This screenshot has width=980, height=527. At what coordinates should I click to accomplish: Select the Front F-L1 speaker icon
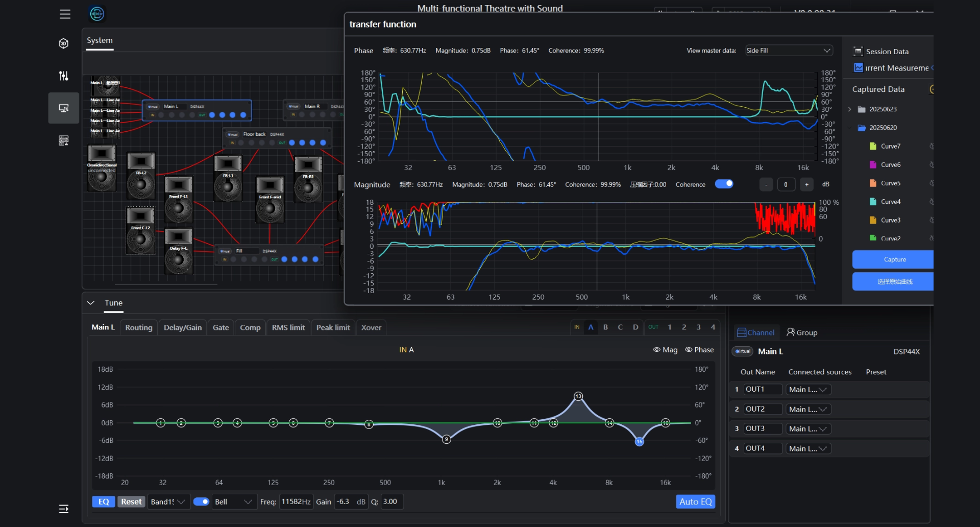click(x=178, y=199)
